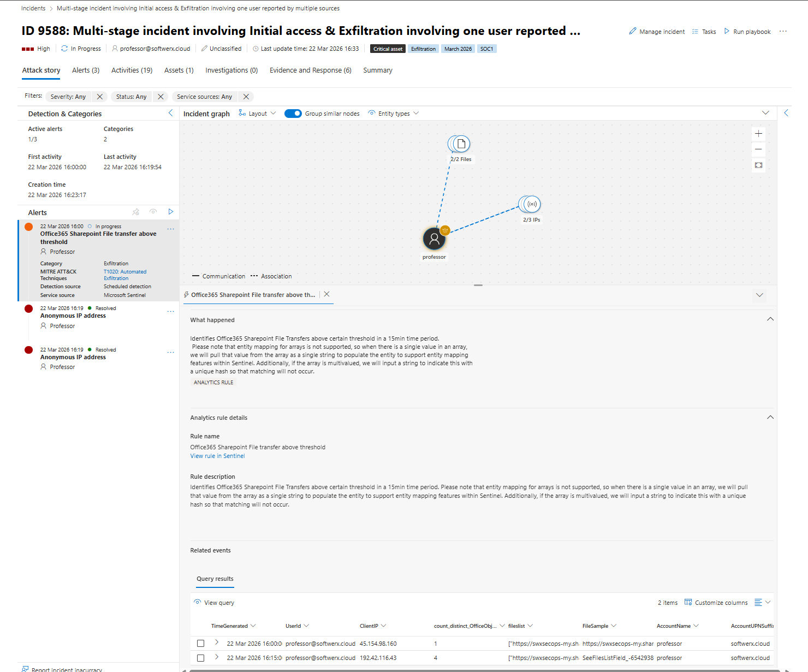Screen dimensions: 808x672
Task: Collapse the Detection & Categories panel
Action: 170,113
